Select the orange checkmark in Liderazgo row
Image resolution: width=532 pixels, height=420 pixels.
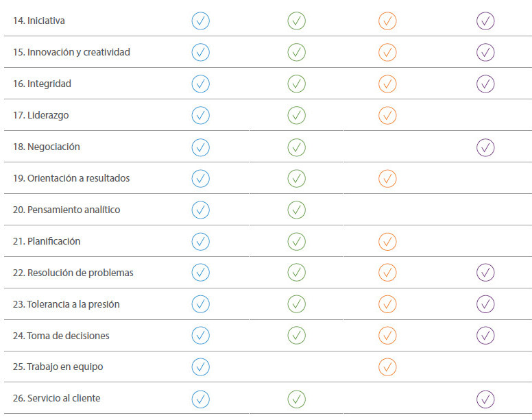[387, 115]
